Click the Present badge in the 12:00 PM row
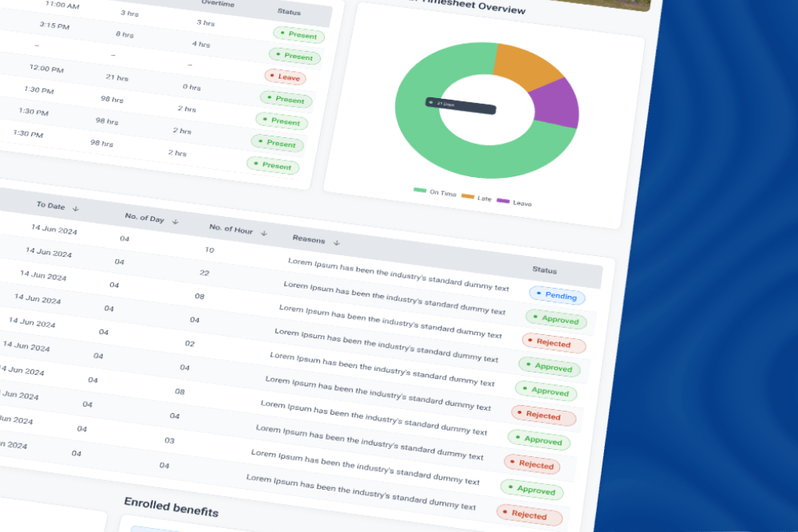798x532 pixels. point(286,99)
